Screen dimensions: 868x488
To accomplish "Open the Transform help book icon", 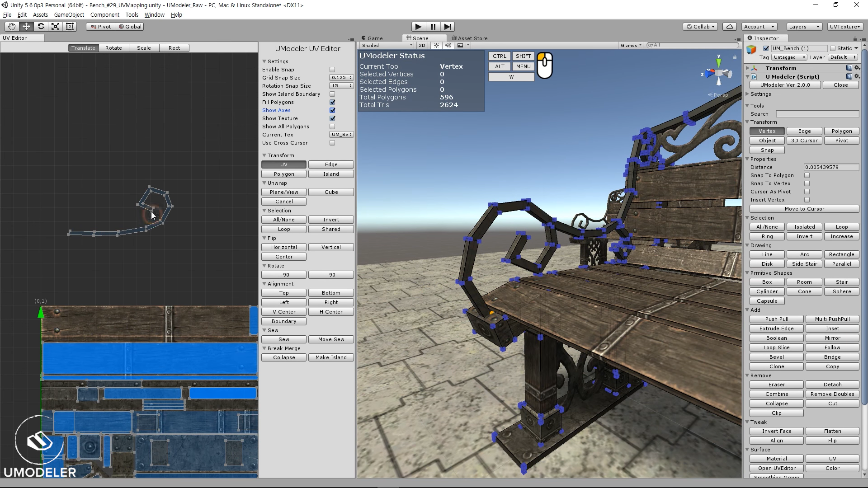I will tap(849, 68).
